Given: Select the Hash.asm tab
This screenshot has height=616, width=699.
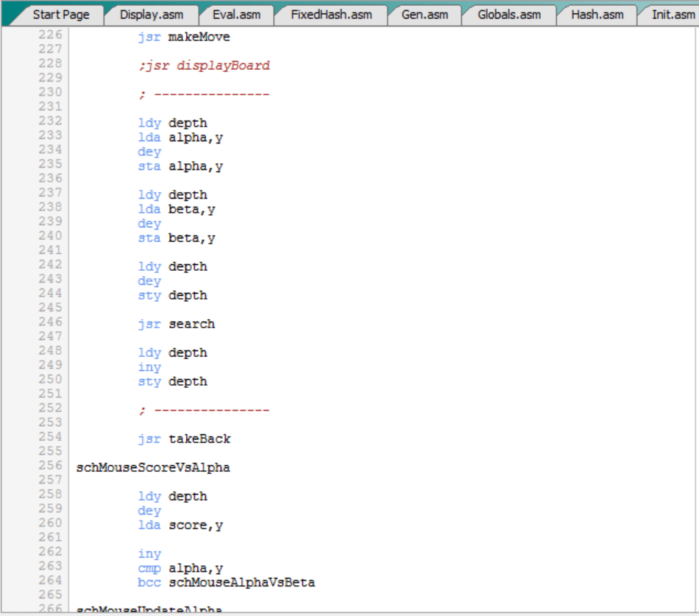Looking at the screenshot, I should pyautogui.click(x=597, y=15).
